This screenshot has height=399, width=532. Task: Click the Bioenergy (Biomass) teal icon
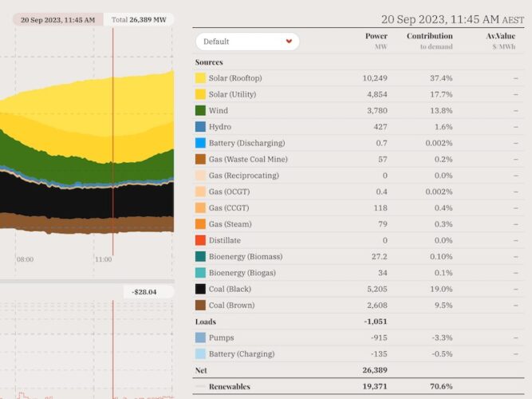[x=201, y=257]
